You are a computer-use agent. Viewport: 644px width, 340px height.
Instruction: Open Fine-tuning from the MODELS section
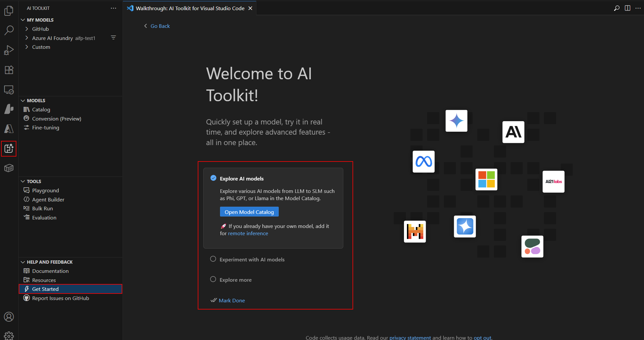45,127
